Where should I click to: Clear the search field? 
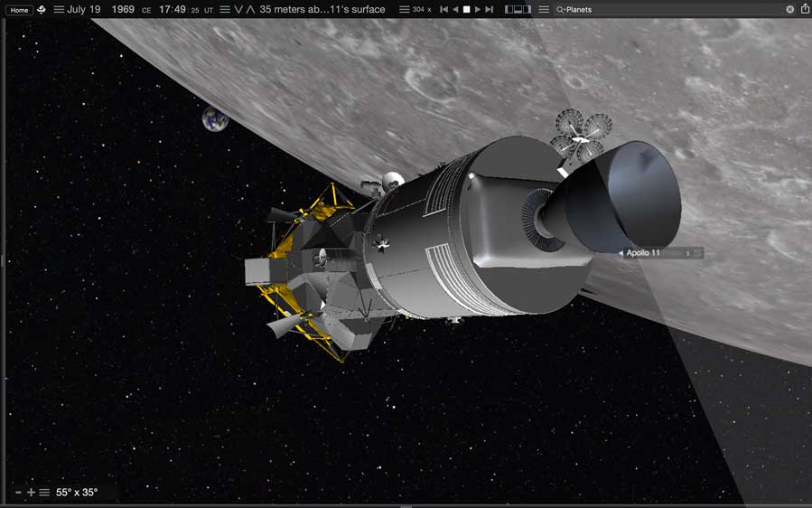[789, 9]
